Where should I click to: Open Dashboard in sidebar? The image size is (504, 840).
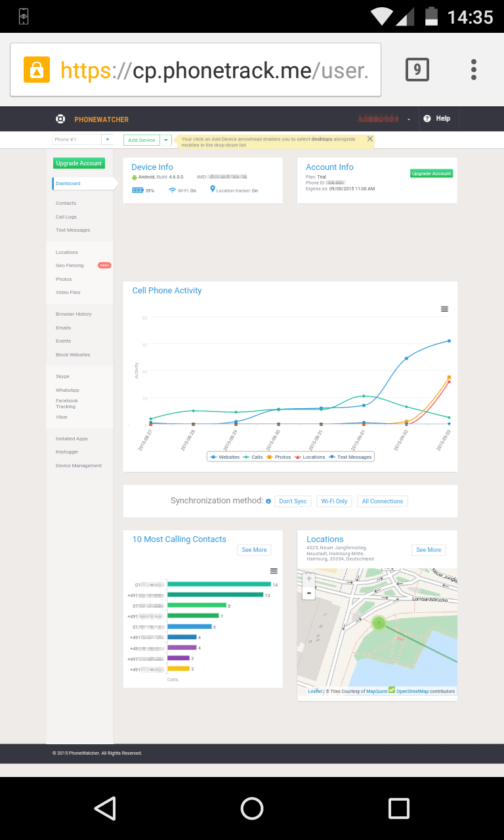[x=82, y=184]
